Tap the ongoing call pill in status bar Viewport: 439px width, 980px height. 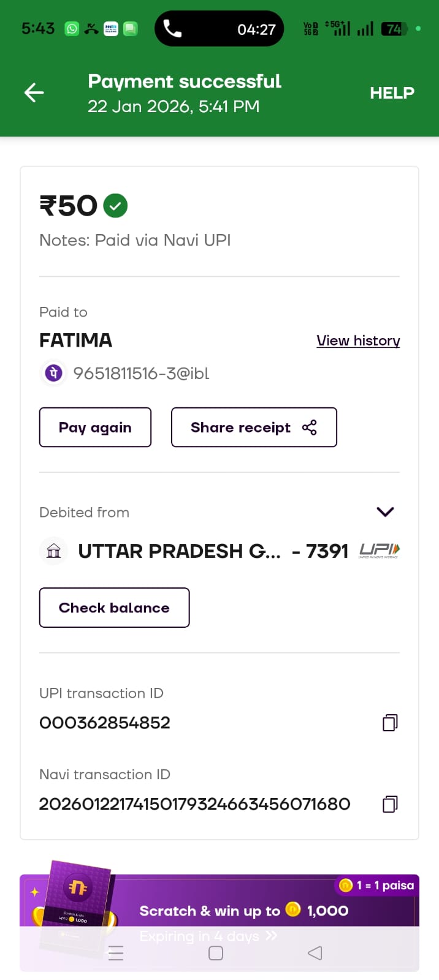219,29
